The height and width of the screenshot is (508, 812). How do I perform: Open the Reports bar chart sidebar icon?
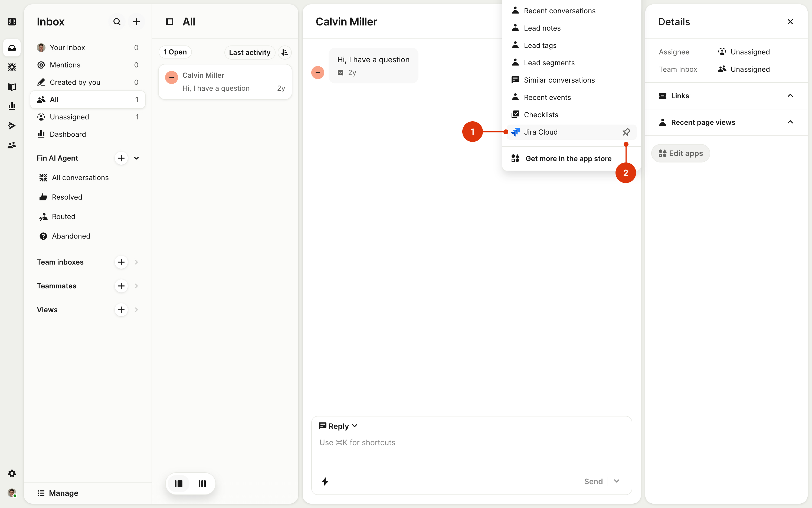[12, 106]
